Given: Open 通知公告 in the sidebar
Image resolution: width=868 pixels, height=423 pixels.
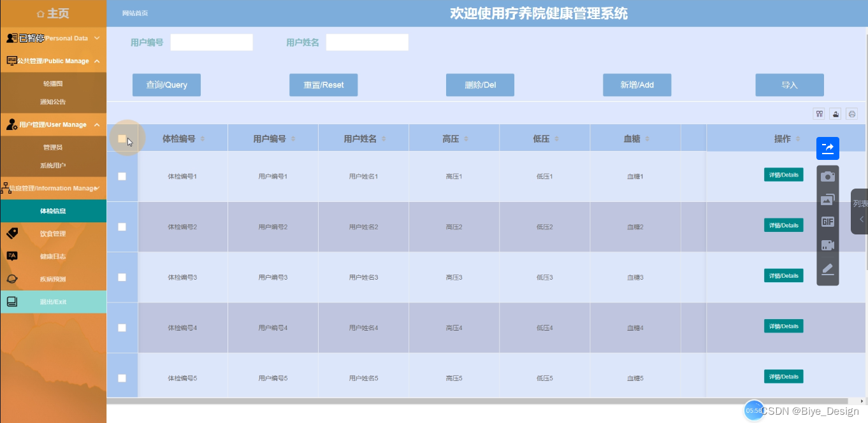Looking at the screenshot, I should (x=53, y=101).
